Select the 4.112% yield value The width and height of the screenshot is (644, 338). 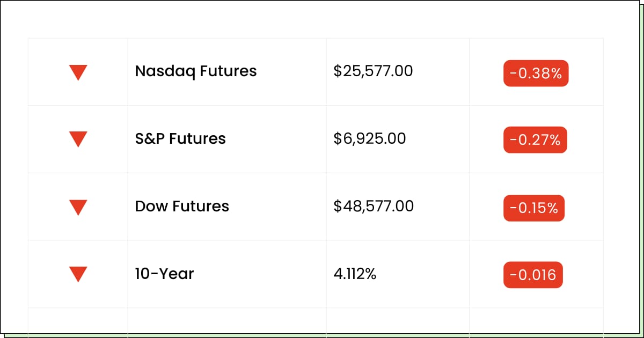tap(355, 274)
